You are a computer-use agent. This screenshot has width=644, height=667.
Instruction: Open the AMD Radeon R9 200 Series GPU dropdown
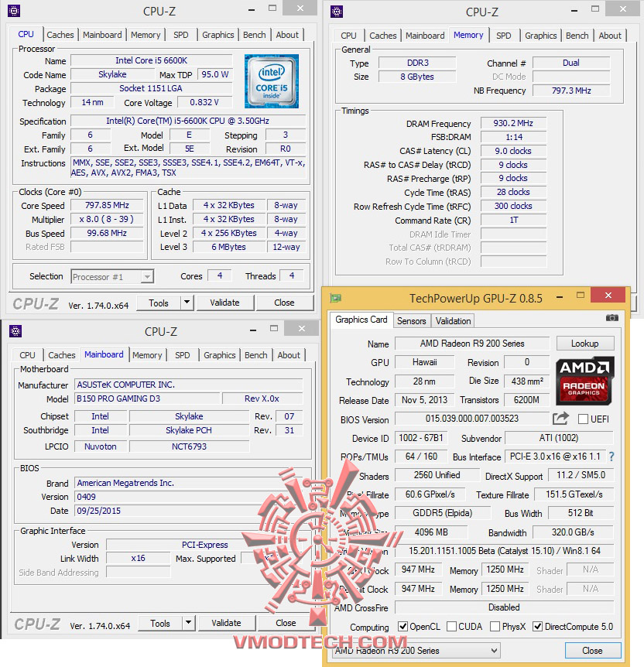tap(416, 651)
